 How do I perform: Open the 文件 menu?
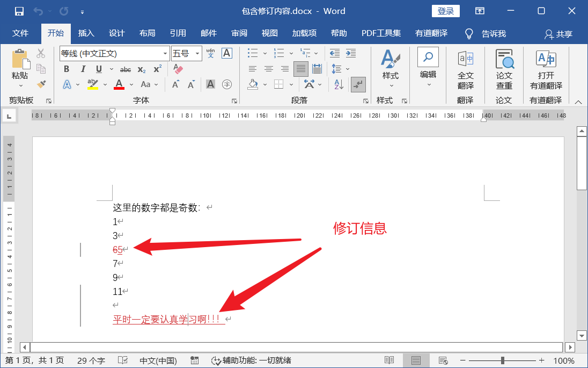pos(21,33)
